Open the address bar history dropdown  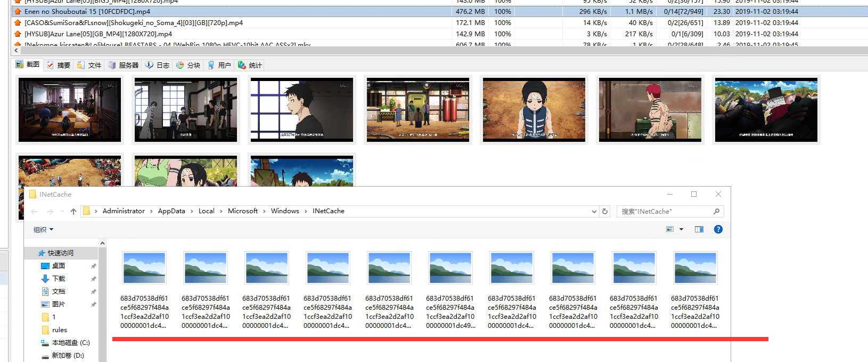(x=594, y=212)
